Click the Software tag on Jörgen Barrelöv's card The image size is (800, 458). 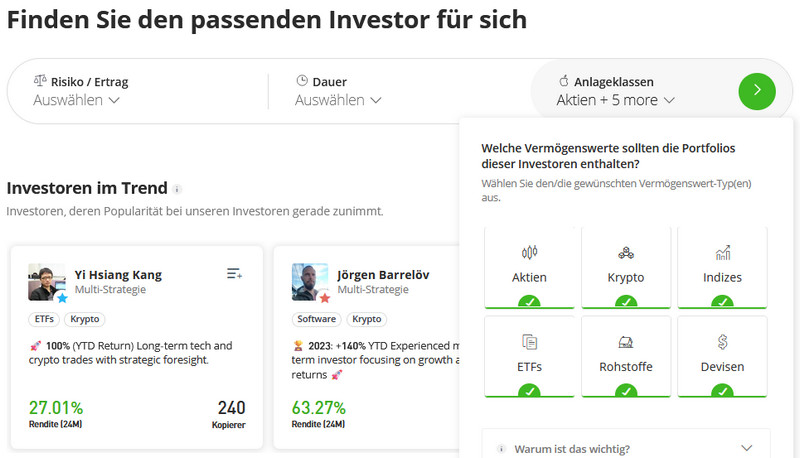pos(317,320)
